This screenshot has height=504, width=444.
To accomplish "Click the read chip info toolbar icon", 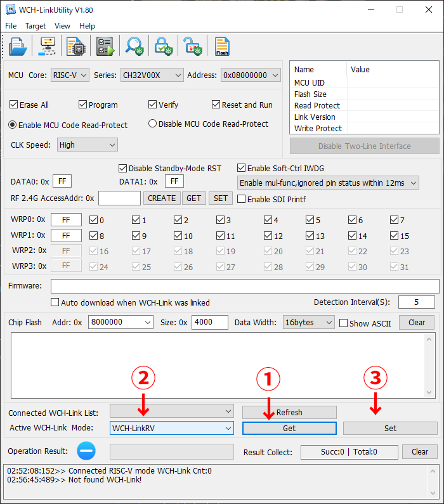I will (76, 46).
